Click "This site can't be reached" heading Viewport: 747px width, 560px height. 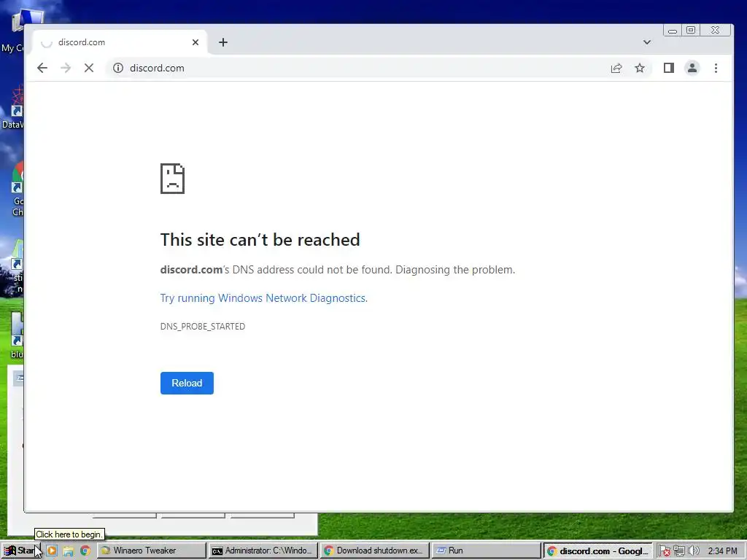tap(260, 240)
